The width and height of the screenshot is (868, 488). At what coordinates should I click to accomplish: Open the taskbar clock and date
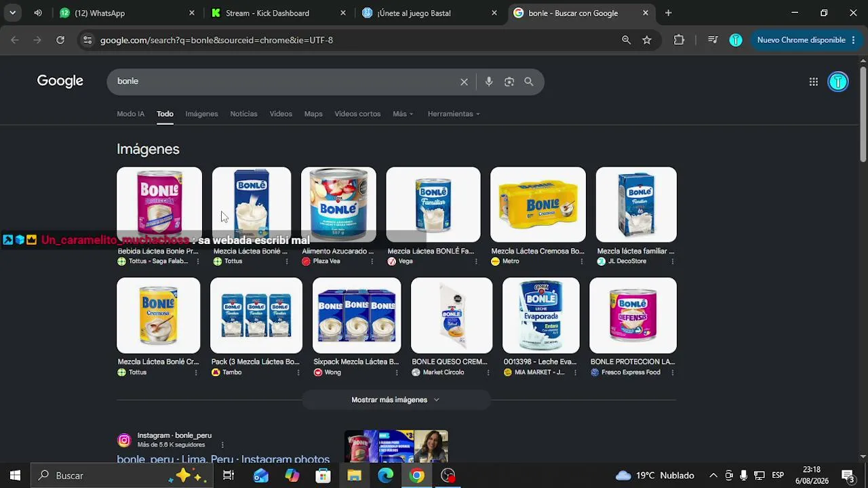[812, 476]
